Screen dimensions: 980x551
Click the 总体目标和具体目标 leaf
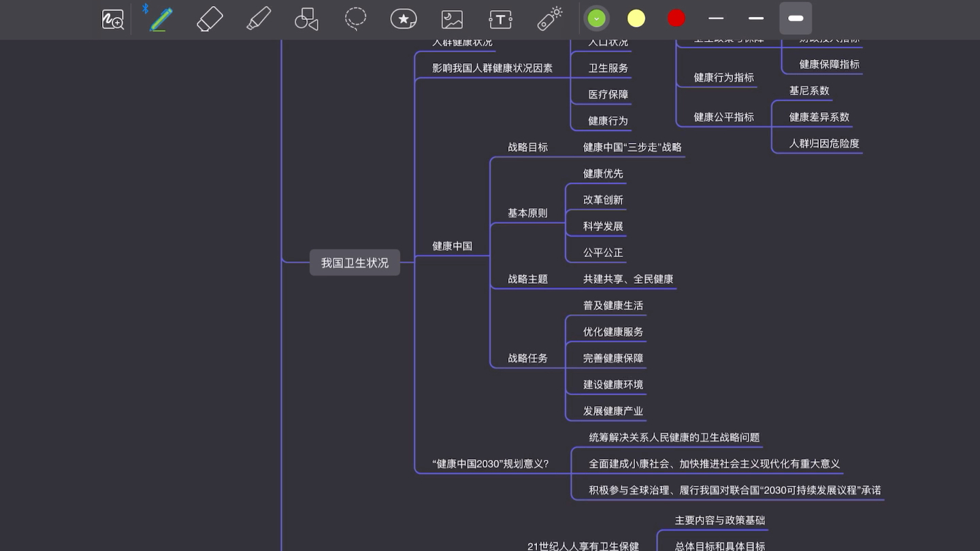[720, 546]
